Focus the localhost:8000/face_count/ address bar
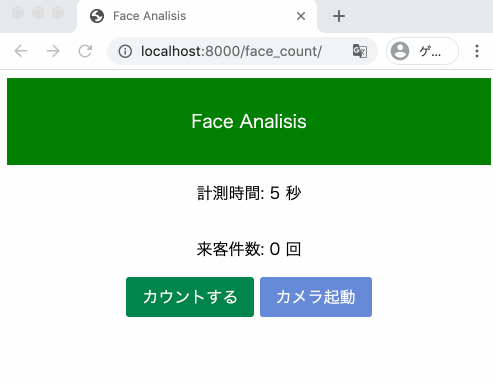This screenshot has height=382, width=493. (242, 51)
